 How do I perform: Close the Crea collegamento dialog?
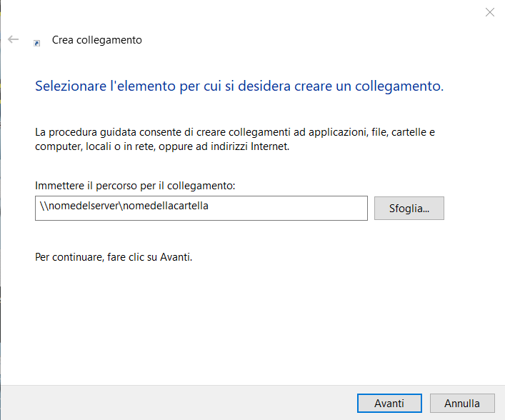click(x=489, y=12)
